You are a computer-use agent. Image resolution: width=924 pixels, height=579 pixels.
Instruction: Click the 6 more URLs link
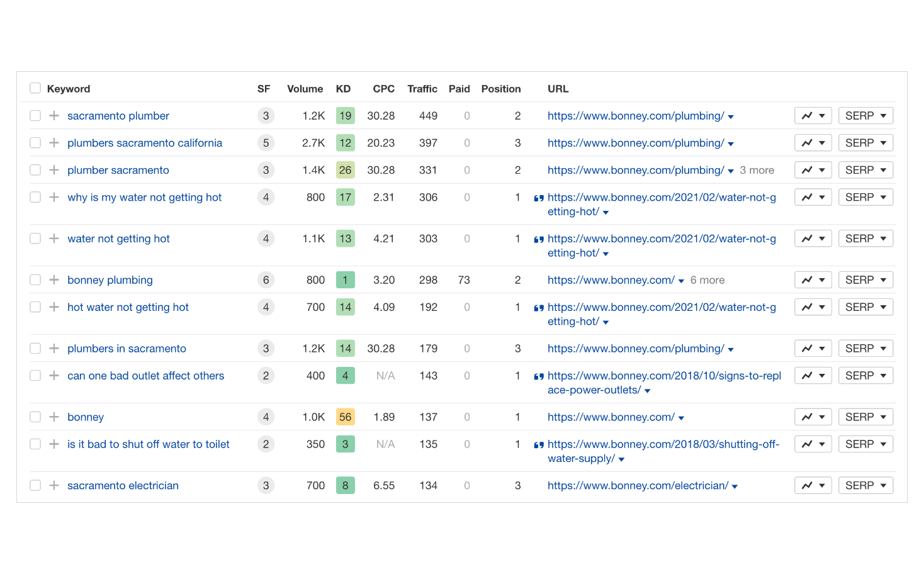tap(707, 280)
